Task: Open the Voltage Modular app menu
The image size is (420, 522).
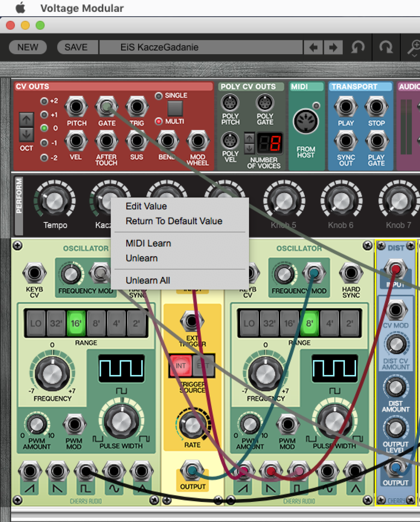Action: click(82, 8)
